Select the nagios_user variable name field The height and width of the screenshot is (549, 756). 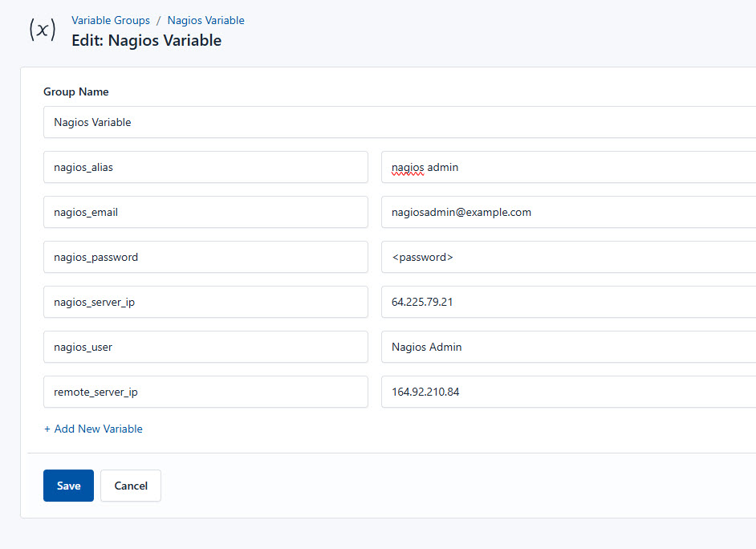pyautogui.click(x=205, y=347)
